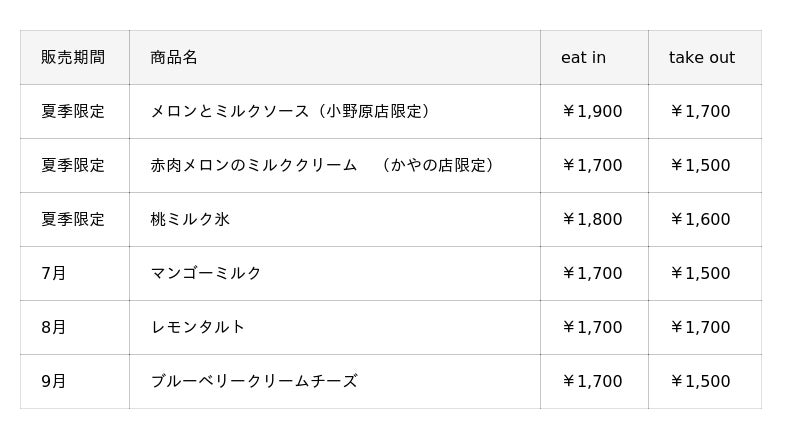The image size is (800, 439).
Task: Select 夏季限定 cell in 桃ミルク氷 row
Action: pos(73,220)
